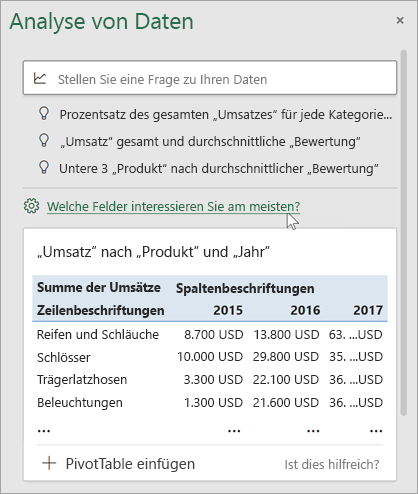Click value '3.300 USD'
The image size is (418, 494).
(x=213, y=380)
